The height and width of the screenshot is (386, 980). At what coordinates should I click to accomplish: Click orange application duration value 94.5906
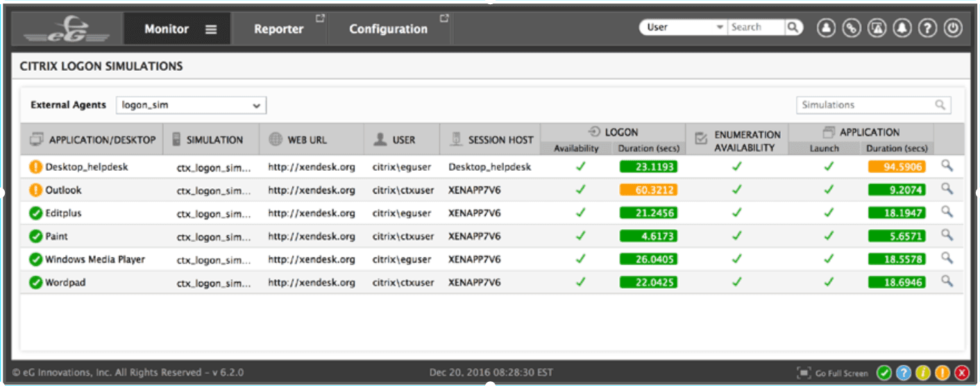tap(897, 167)
